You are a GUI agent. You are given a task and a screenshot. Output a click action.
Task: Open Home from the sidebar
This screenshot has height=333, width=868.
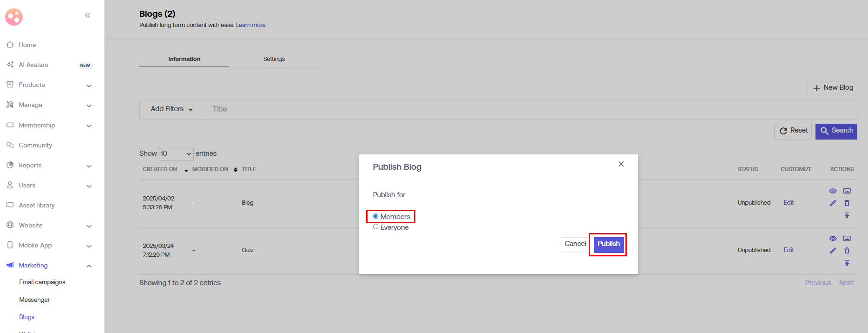[27, 45]
